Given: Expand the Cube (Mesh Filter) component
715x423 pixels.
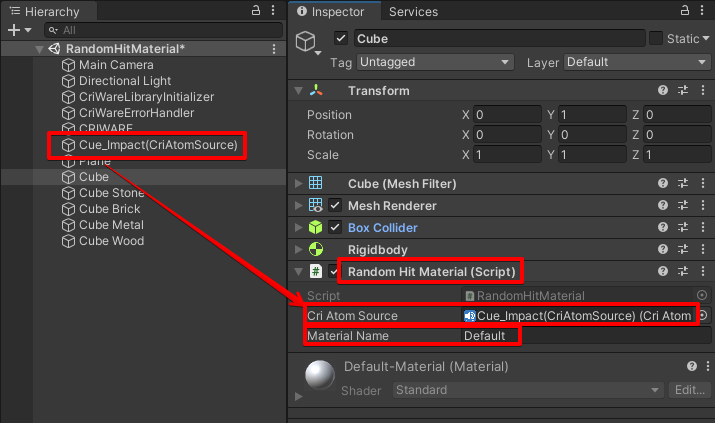Looking at the screenshot, I should [299, 183].
